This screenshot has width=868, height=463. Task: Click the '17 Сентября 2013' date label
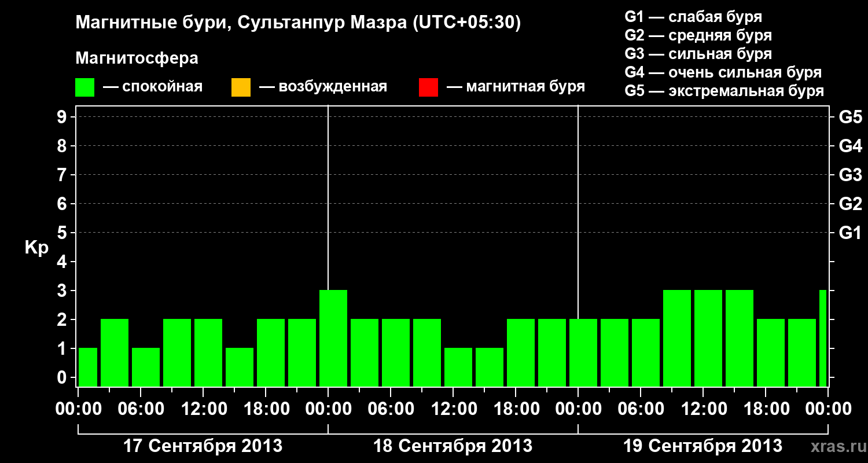(203, 446)
